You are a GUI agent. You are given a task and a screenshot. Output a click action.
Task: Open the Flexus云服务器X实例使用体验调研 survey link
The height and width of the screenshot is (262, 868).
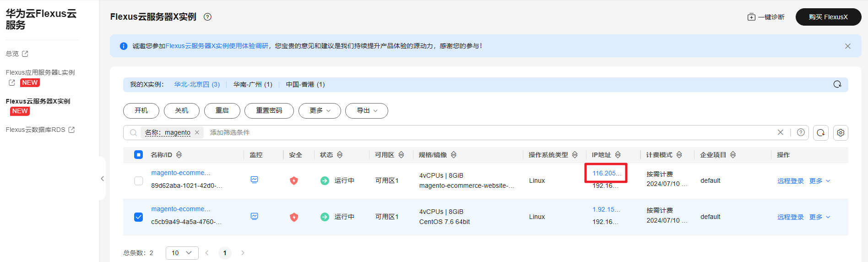[217, 46]
